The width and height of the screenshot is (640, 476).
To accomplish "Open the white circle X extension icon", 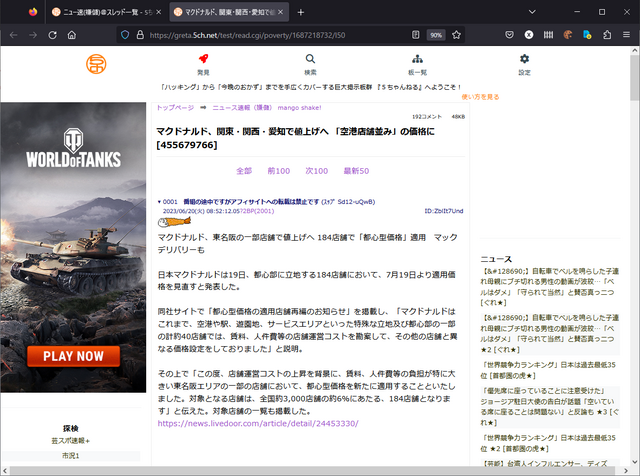I will tap(529, 35).
